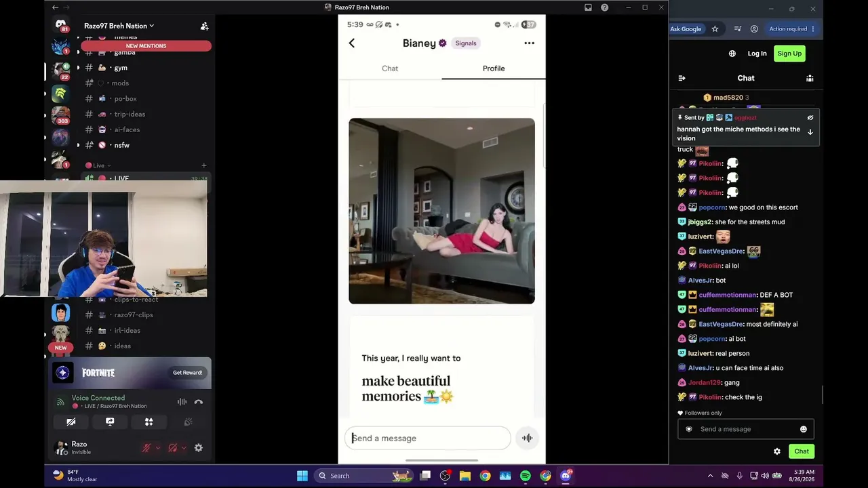Click the green Sign Up button

point(789,54)
